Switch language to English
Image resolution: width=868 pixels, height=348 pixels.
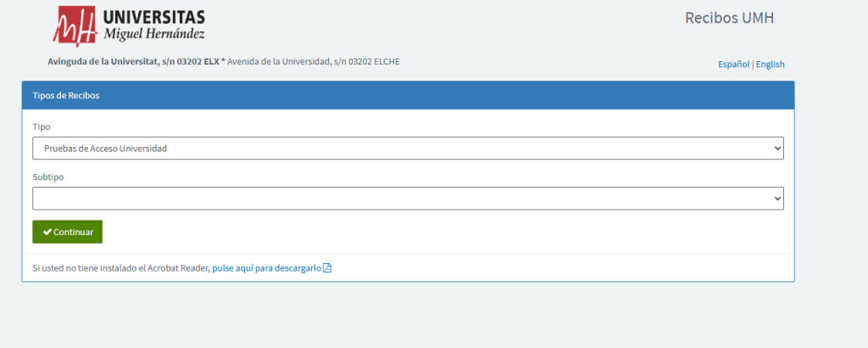point(771,65)
